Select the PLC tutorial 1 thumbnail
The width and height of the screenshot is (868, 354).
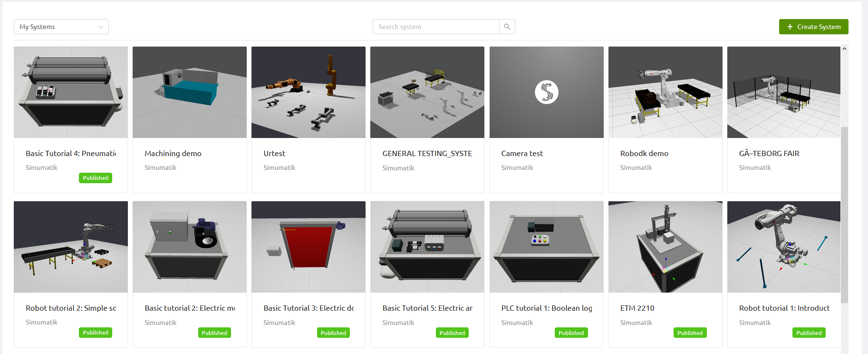point(546,247)
